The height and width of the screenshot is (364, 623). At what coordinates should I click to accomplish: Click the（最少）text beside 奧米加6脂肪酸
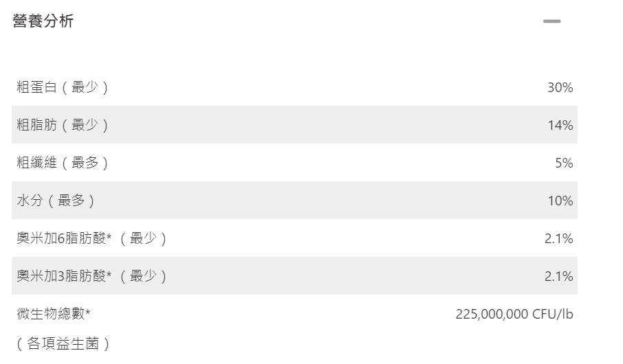tap(143, 238)
